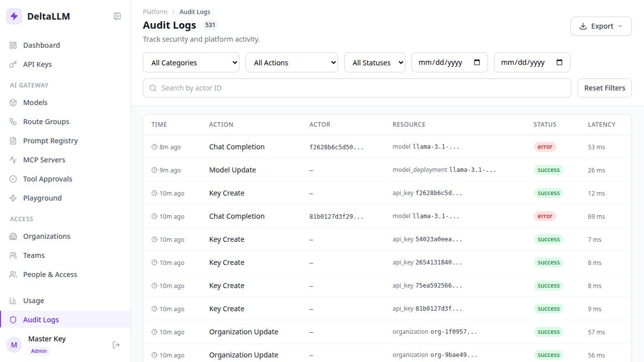Click the Models cube icon
This screenshot has height=362, width=644.
click(x=13, y=103)
